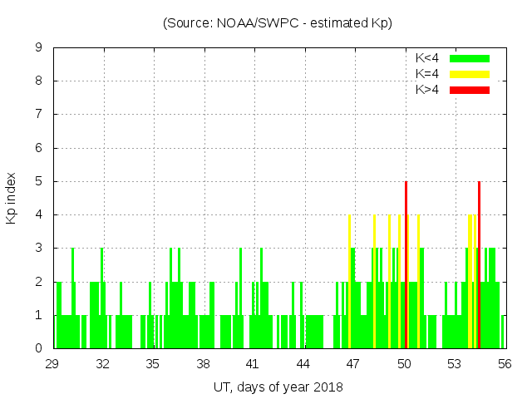Click x-axis tick label 29
Viewport: 532px width, 399px height.
53,364
